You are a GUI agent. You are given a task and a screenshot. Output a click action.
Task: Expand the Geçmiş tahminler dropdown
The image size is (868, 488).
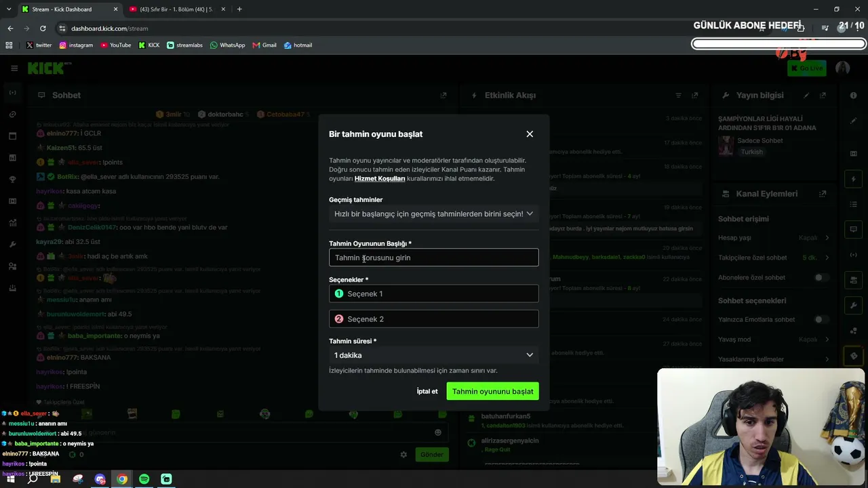[434, 213]
